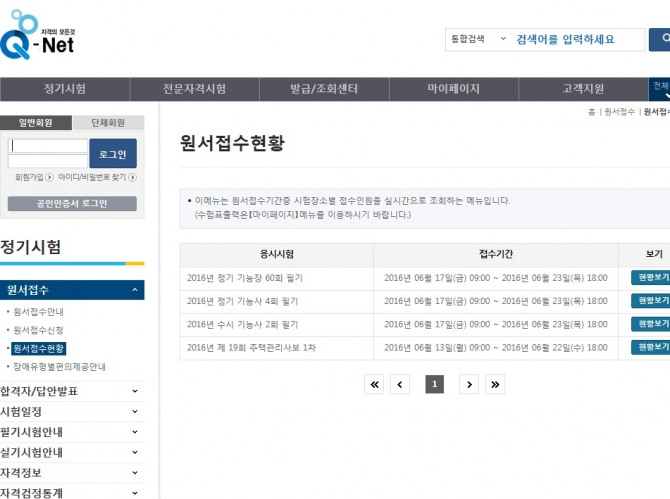The width and height of the screenshot is (670, 499).
Task: Open 정기시험 in main navigation
Action: 65,89
